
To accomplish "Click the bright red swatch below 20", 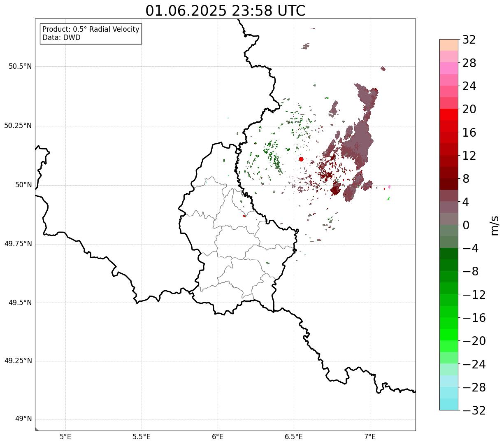I will click(x=449, y=114).
